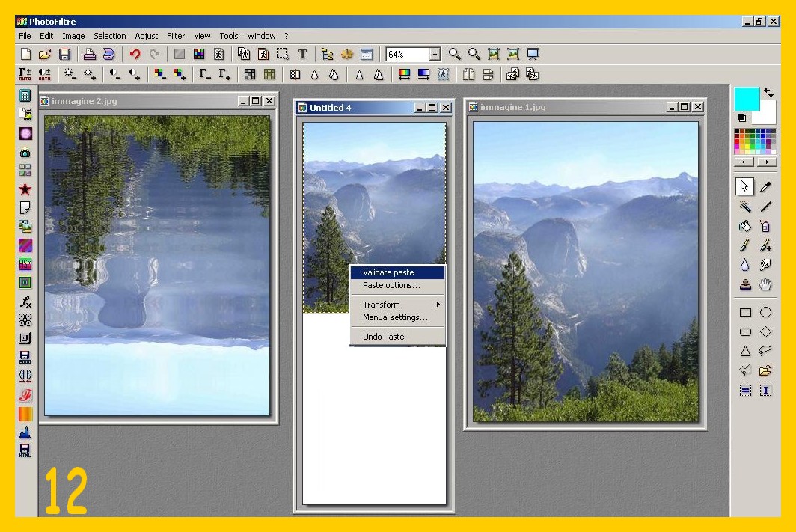Swap foreground and background colors

768,93
